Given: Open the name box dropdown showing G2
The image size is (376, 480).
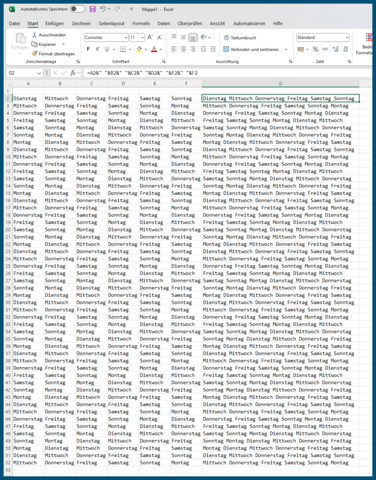Looking at the screenshot, I should (39, 73).
